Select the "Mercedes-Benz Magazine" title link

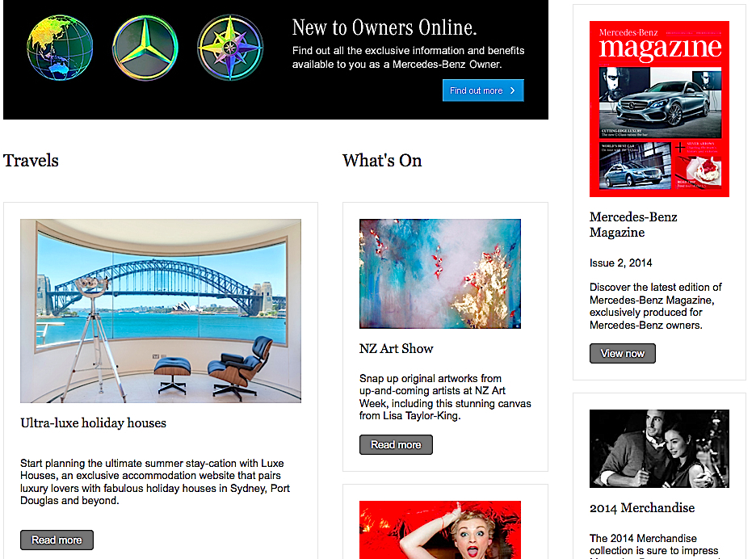(x=633, y=225)
